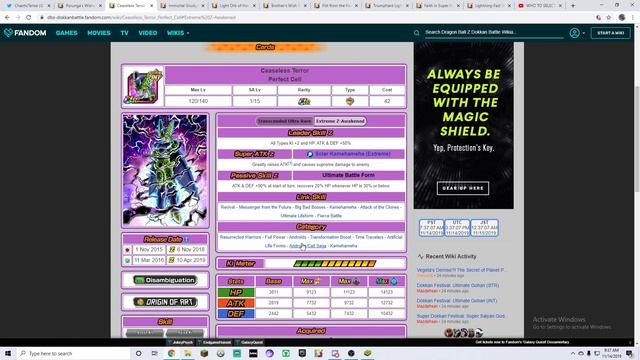Click the large Perfect Cell card artwork
The width and height of the screenshot is (640, 360).
point(165,170)
